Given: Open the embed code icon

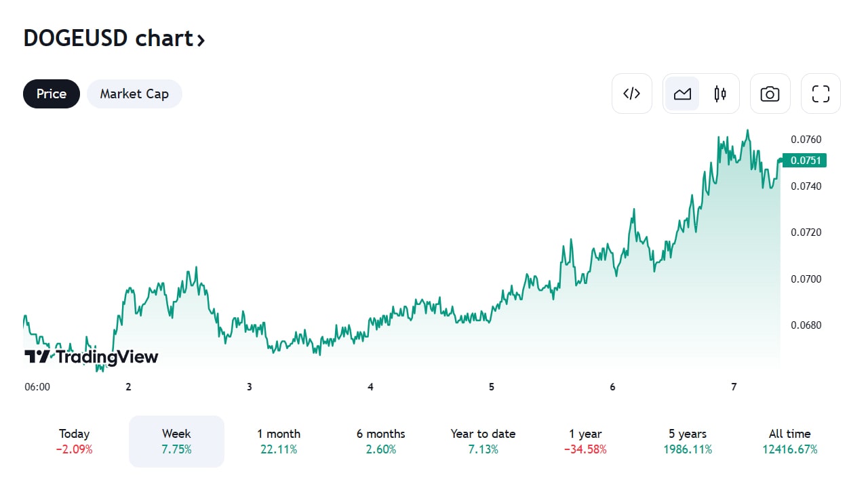Looking at the screenshot, I should tap(631, 94).
